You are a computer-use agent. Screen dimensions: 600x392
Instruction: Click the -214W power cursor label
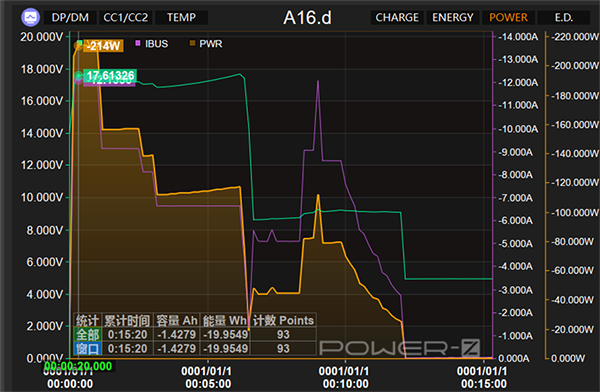click(x=103, y=46)
